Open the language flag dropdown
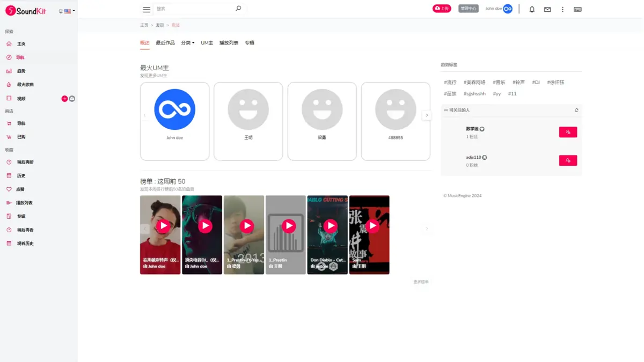Viewport: 644px width, 362px height. point(69,11)
